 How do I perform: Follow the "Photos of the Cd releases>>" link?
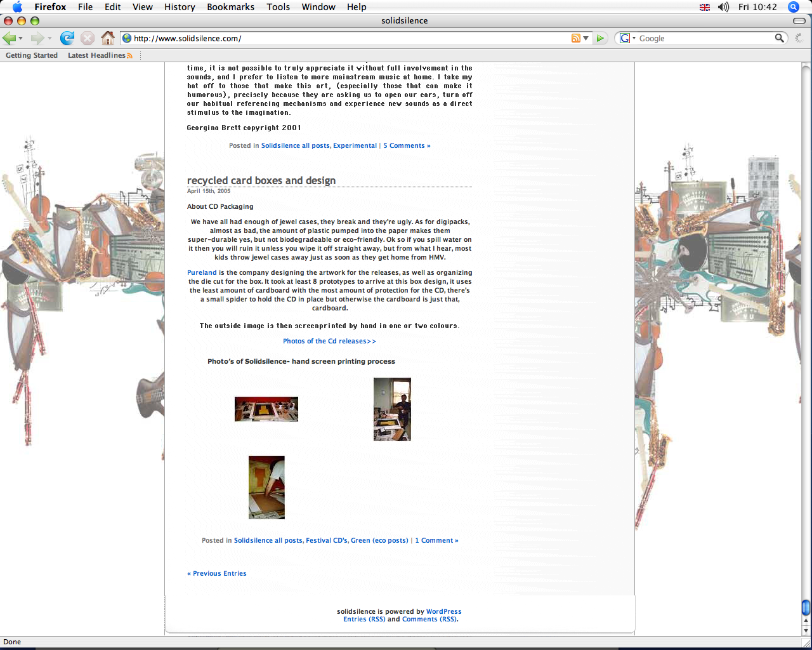[329, 342]
